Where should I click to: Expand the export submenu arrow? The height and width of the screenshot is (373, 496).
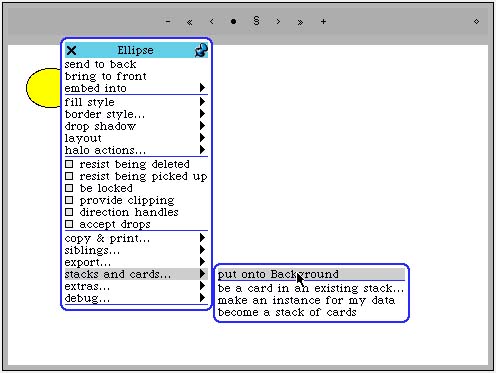[x=202, y=262]
